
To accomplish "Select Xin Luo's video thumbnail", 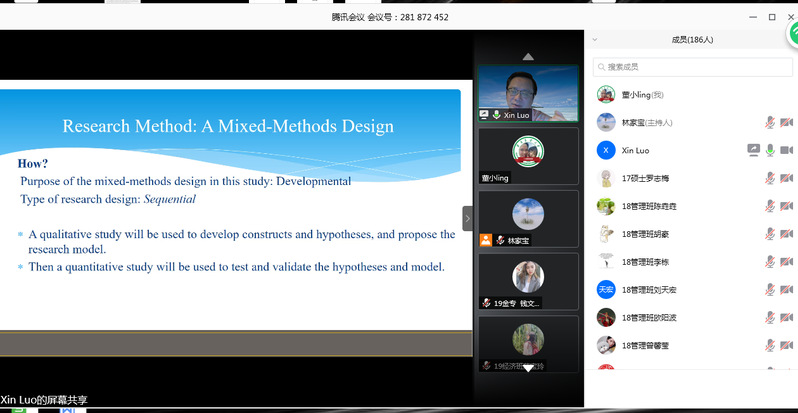I will click(x=528, y=93).
